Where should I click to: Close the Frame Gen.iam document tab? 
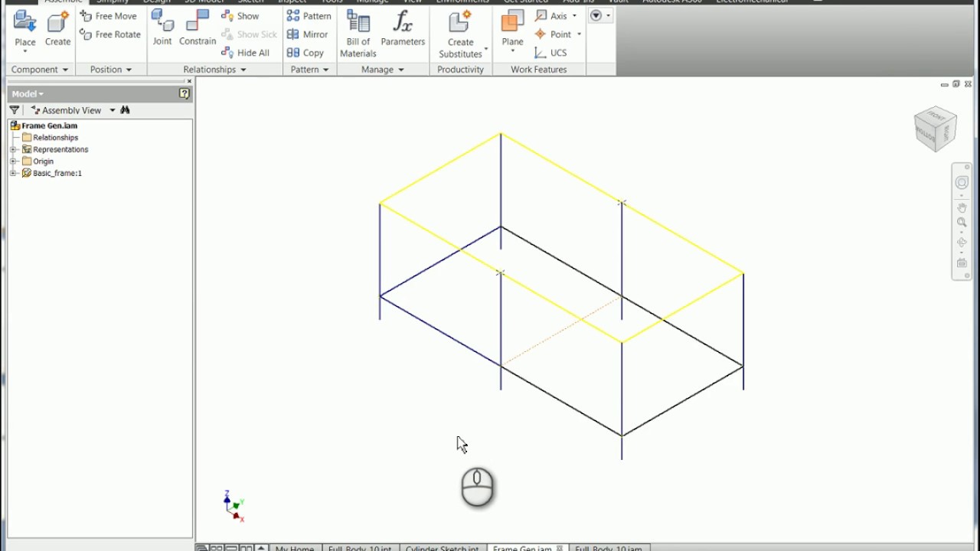560,548
